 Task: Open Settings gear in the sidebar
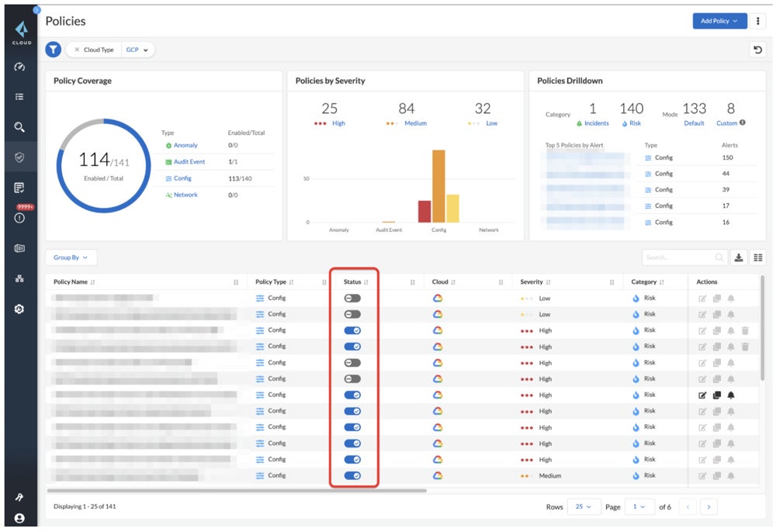[x=19, y=309]
